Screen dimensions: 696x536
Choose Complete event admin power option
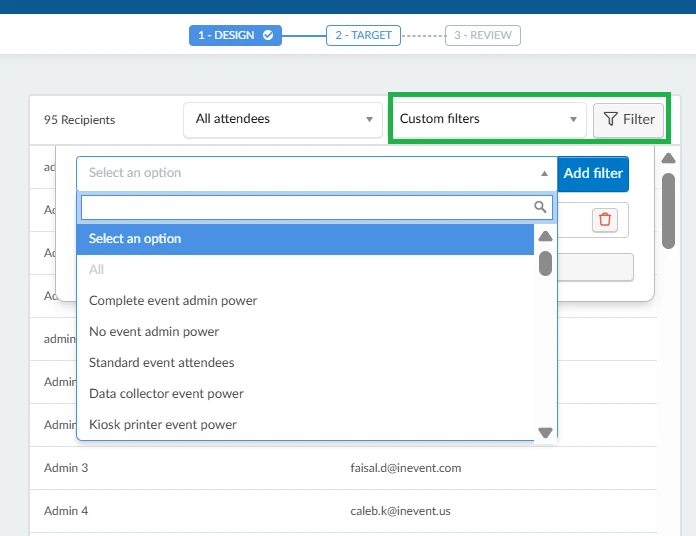coord(173,301)
